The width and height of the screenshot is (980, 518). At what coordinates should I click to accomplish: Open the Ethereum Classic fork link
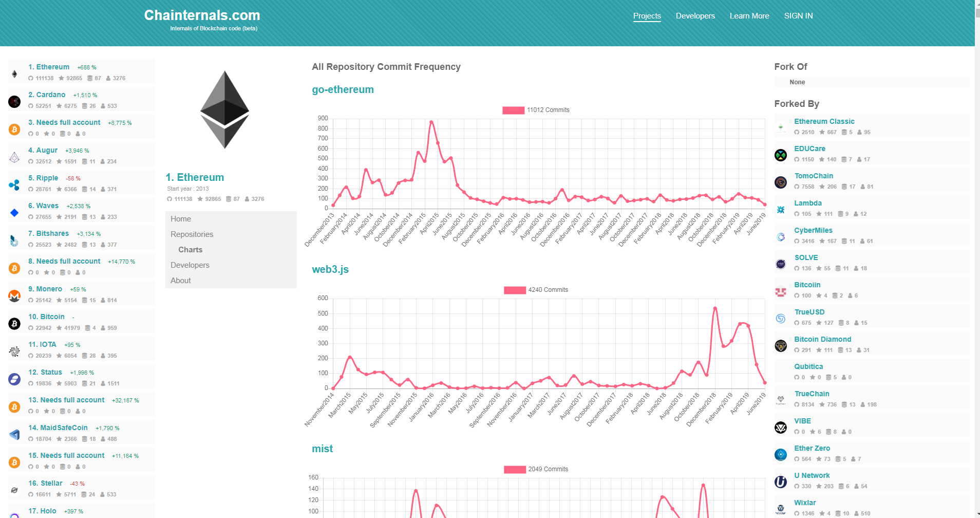point(824,121)
